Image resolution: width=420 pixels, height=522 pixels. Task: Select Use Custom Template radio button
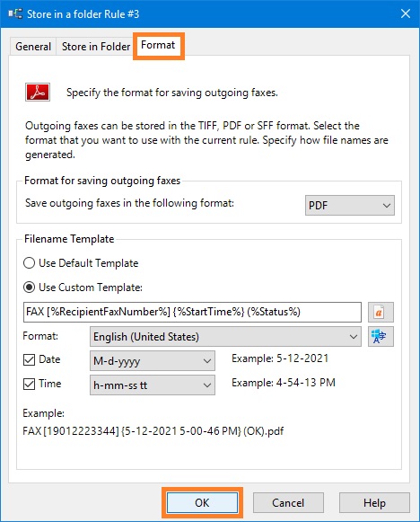click(x=30, y=288)
